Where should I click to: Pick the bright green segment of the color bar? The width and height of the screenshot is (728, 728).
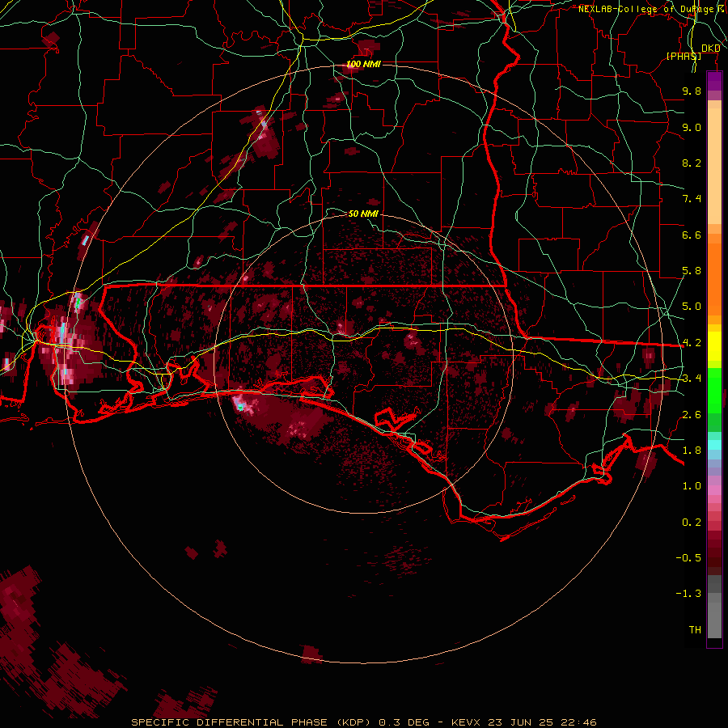714,390
